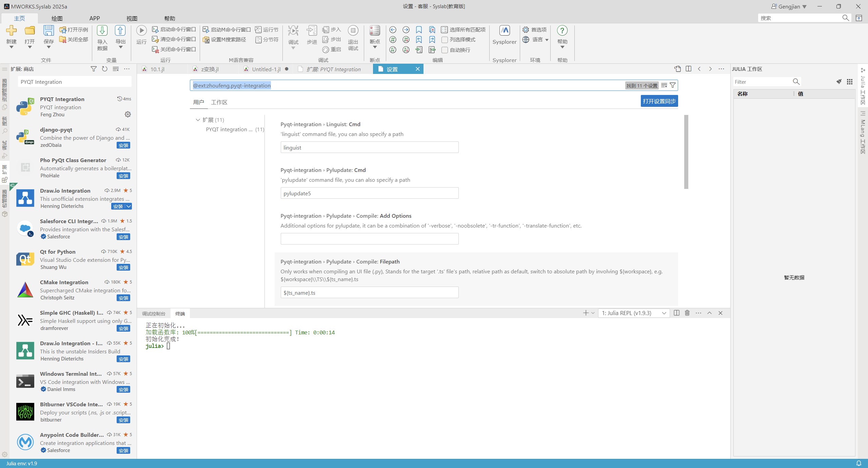Click 打开设置同步 button
The height and width of the screenshot is (468, 868).
coord(659,101)
